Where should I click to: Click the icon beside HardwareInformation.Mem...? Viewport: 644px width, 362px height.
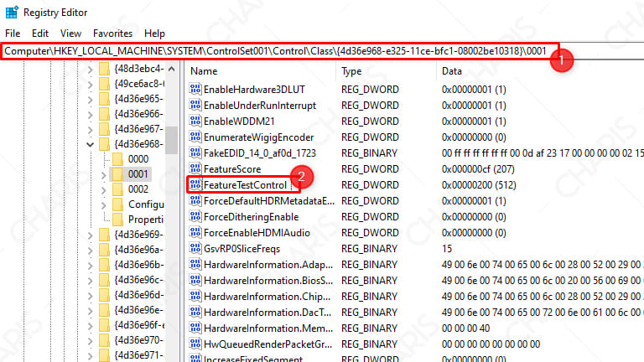tap(195, 328)
